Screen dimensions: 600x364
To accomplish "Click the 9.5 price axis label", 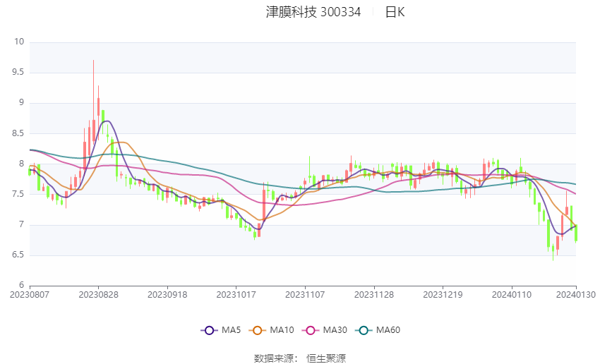I will (x=18, y=72).
